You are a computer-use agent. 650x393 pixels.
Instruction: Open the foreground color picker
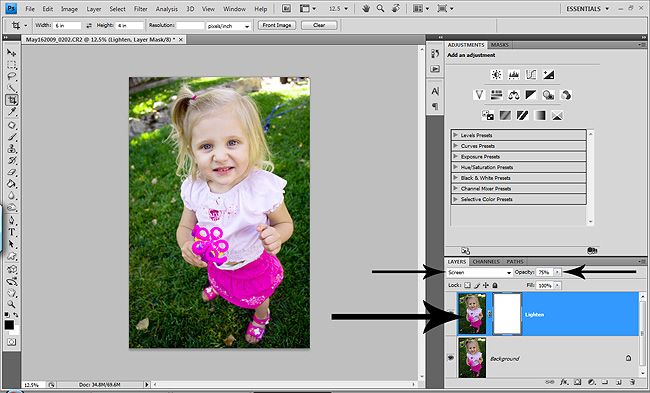point(9,325)
